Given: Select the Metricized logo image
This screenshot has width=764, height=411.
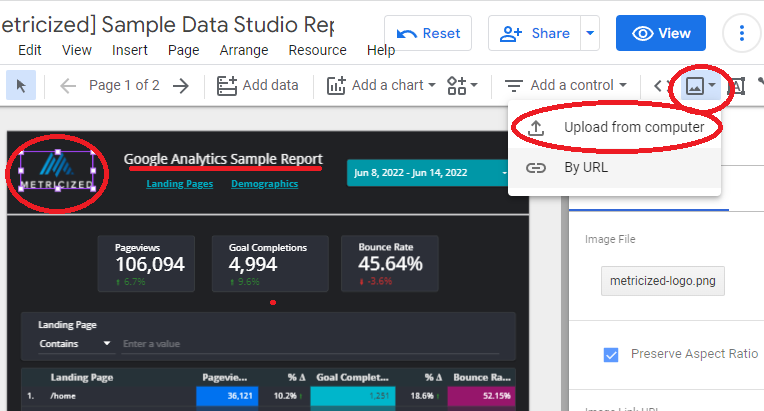Looking at the screenshot, I should pos(57,171).
